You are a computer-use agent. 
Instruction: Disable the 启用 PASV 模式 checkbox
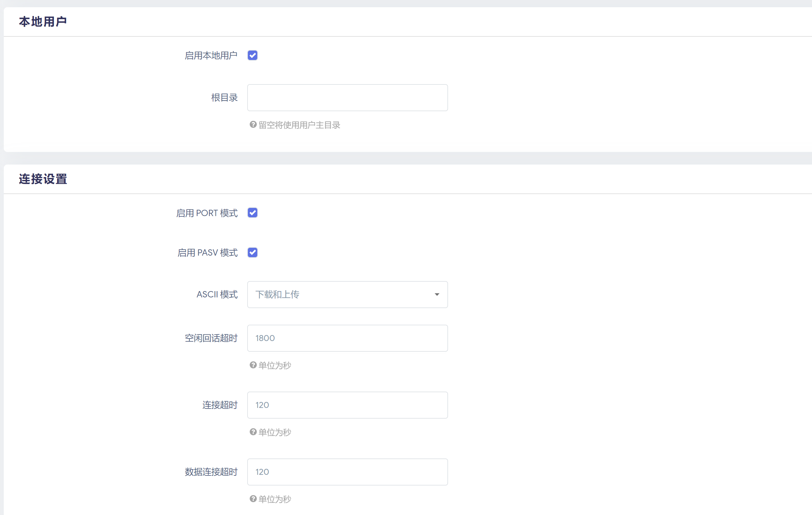pyautogui.click(x=252, y=252)
